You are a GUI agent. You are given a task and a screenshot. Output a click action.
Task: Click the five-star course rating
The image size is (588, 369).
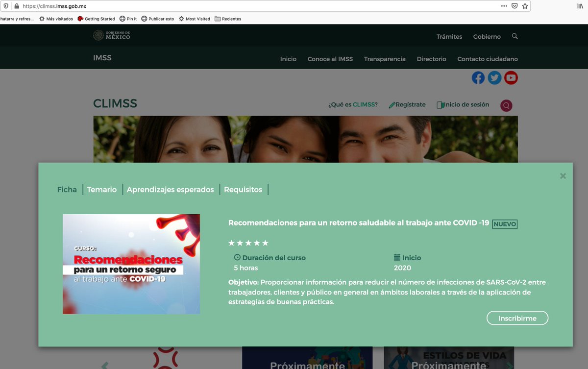click(x=248, y=243)
